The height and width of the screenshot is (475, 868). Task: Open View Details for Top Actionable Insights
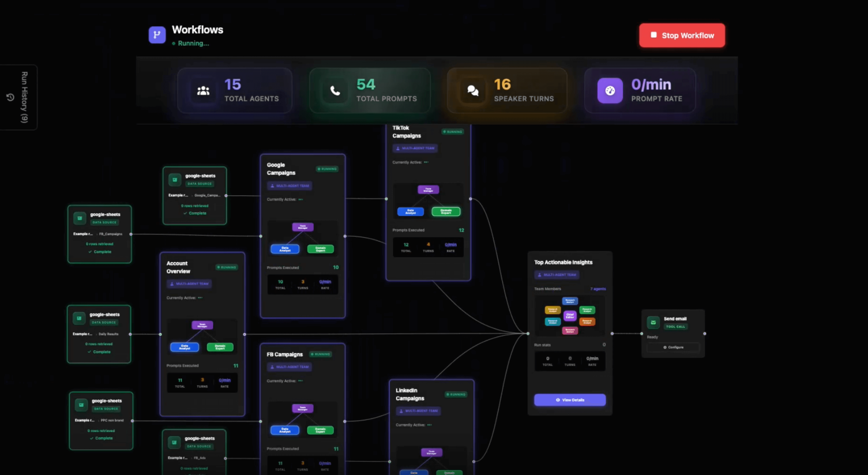(570, 400)
